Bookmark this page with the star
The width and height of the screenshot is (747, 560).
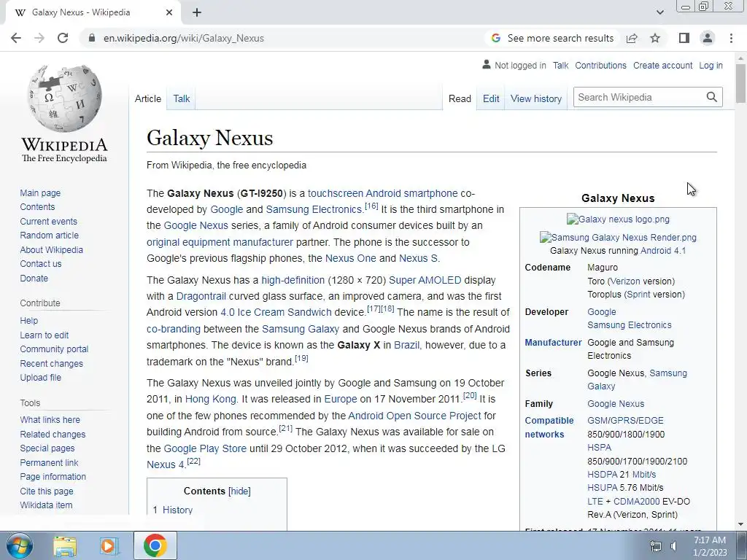[x=656, y=38]
